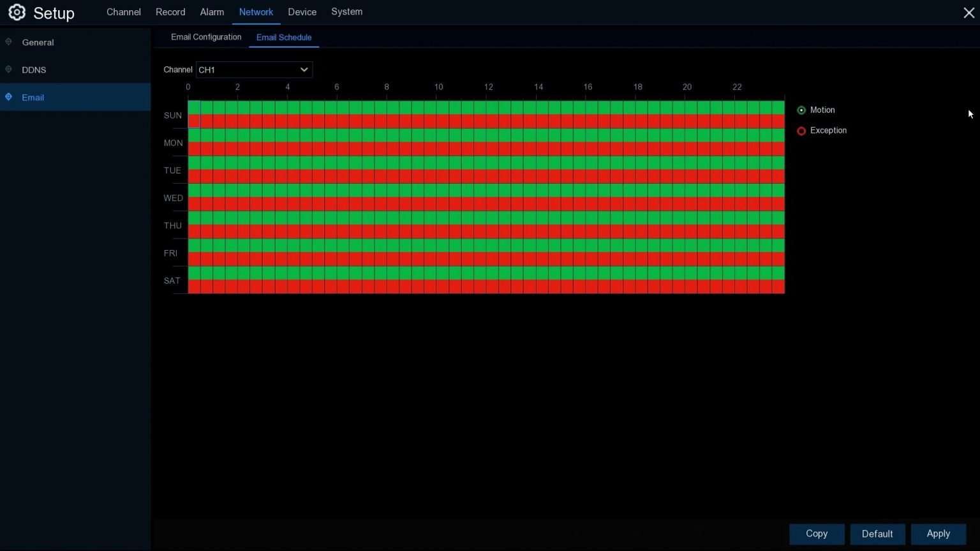The image size is (980, 551).
Task: Click the Default button
Action: tap(877, 534)
